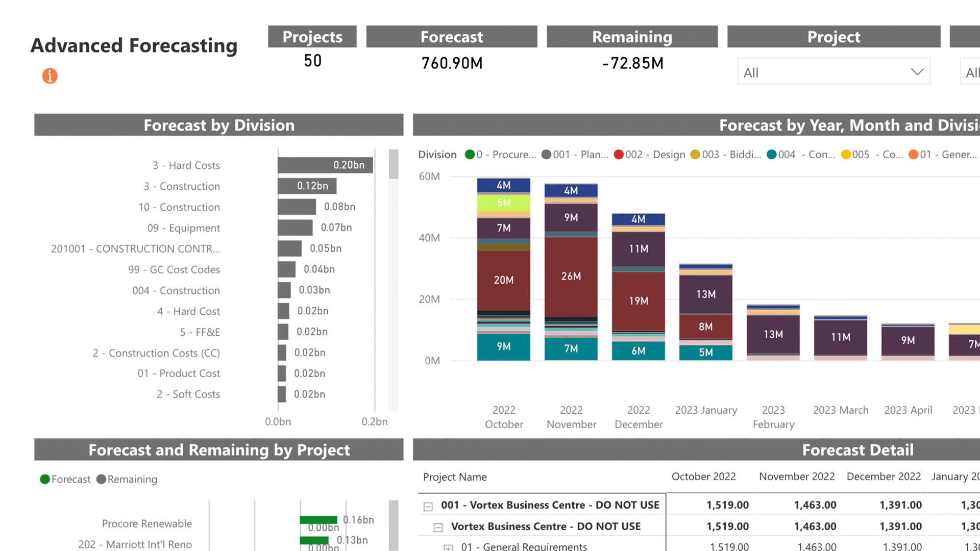Screen dimensions: 980x551
Task: Toggle the Remaining legend marker
Action: (x=102, y=479)
